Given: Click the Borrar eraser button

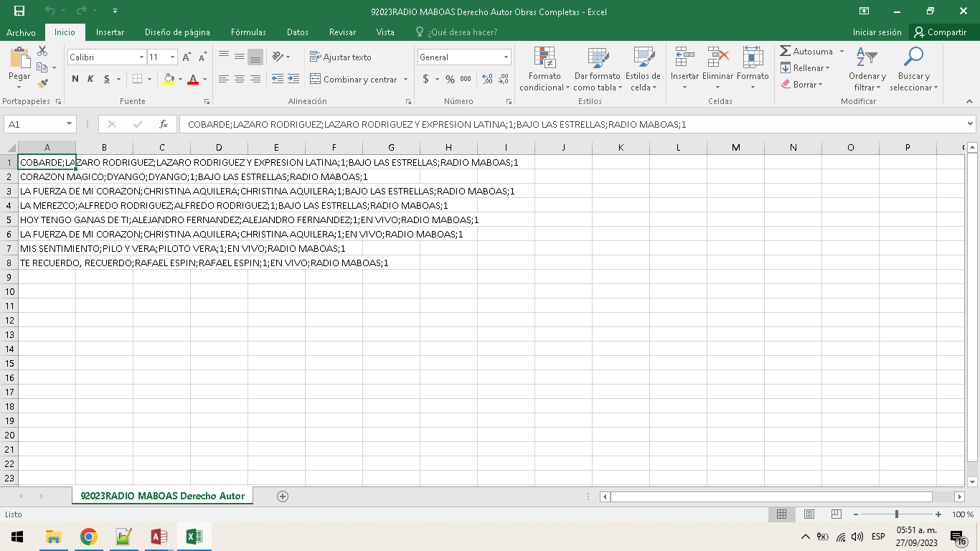Looking at the screenshot, I should coord(801,85).
